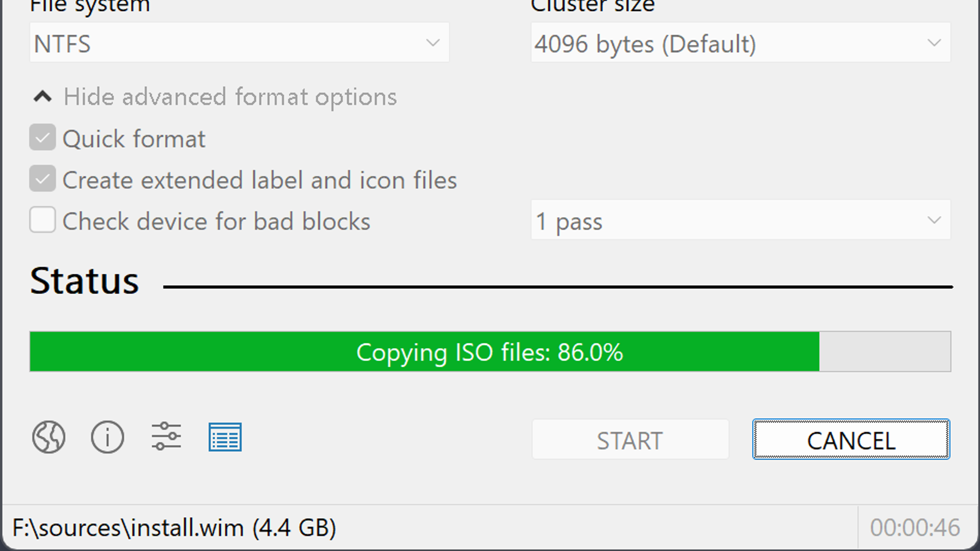Image resolution: width=980 pixels, height=551 pixels.
Task: Show the log window icon
Action: (225, 438)
